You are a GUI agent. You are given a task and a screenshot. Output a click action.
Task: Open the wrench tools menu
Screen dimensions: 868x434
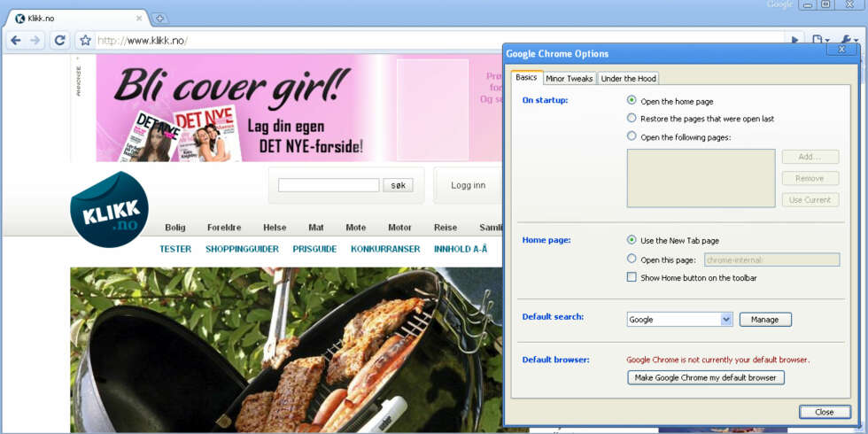pos(849,41)
